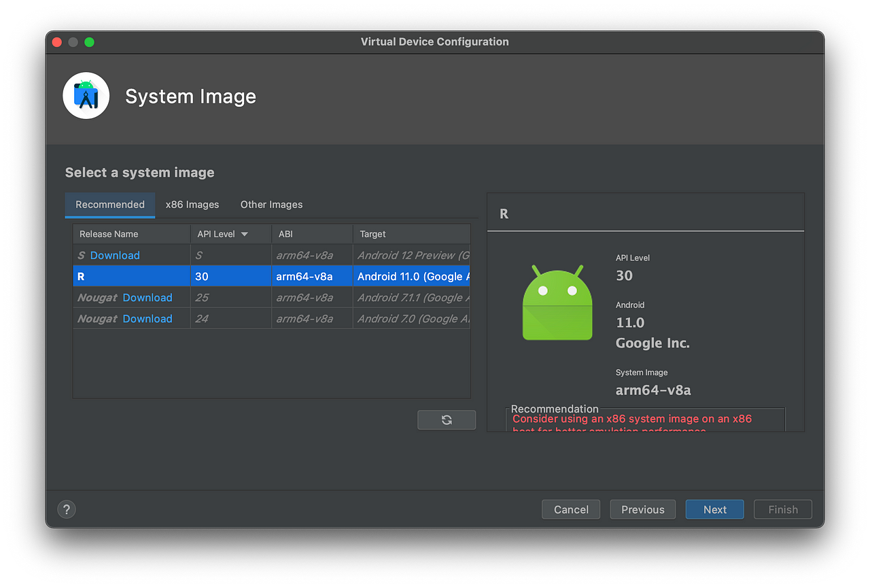
Task: Click the ABI column header
Action: tap(312, 234)
